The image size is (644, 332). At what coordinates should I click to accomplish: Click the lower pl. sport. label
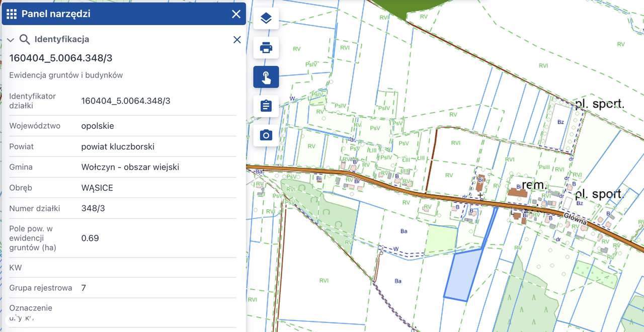[x=600, y=194]
